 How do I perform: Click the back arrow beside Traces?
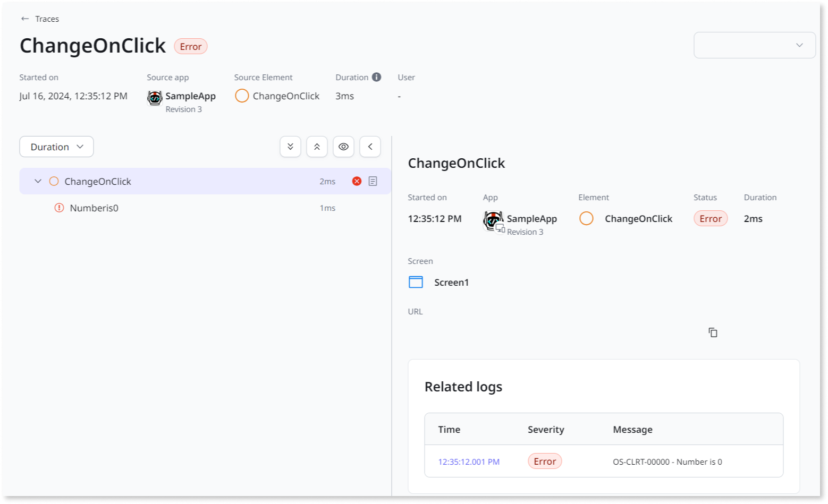(x=24, y=19)
